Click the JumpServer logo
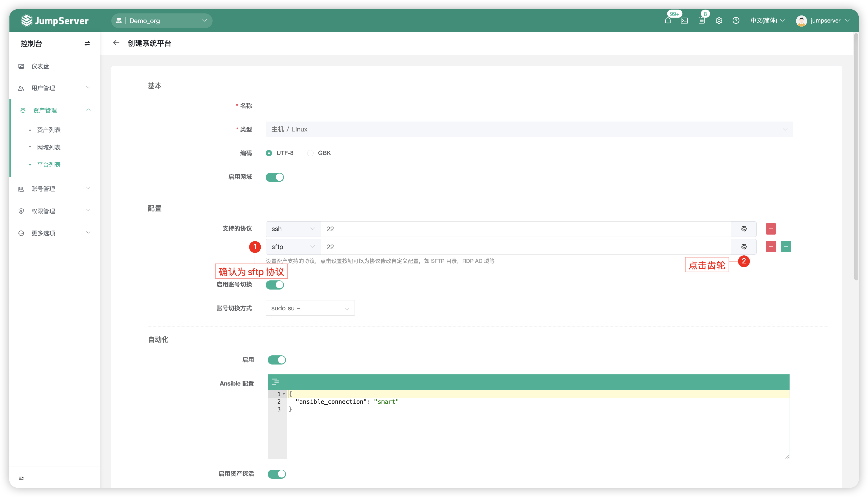 pos(55,21)
